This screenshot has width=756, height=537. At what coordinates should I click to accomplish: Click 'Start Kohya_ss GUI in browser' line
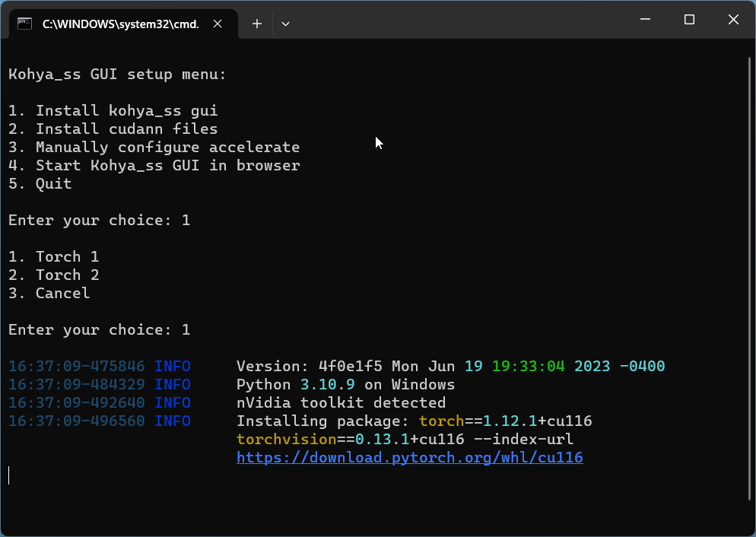(x=154, y=166)
